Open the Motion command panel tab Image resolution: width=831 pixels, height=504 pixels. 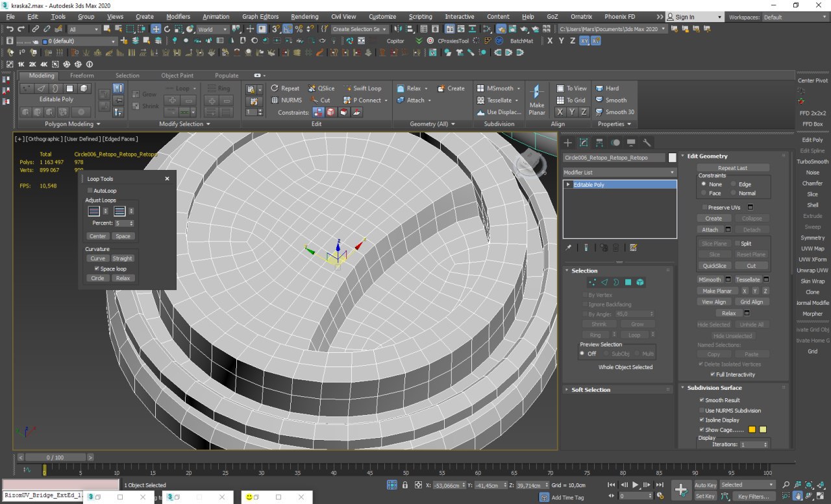point(615,143)
